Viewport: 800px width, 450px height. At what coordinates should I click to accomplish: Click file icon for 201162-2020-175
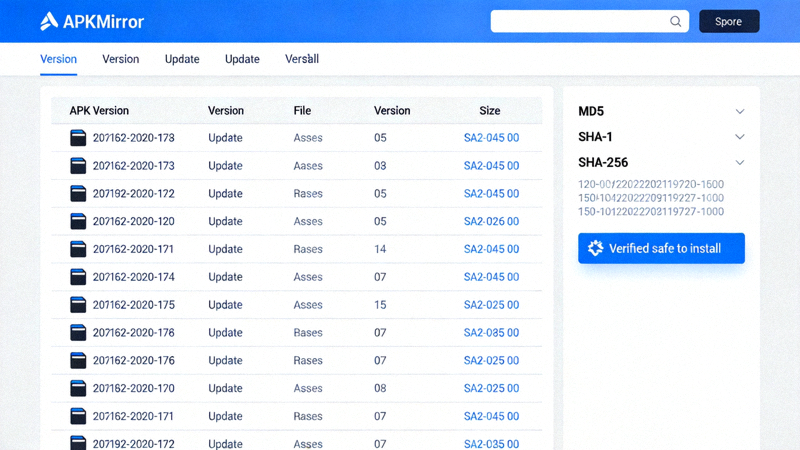(x=78, y=305)
